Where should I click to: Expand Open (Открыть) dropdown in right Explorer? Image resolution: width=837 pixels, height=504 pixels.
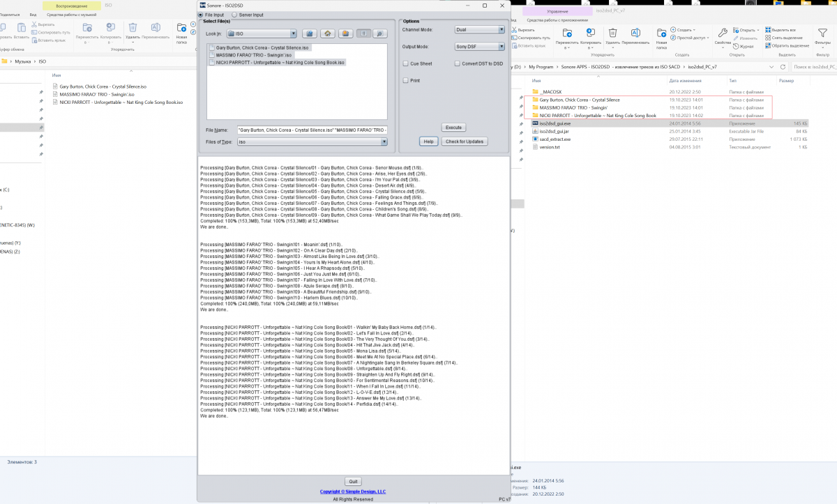point(747,31)
